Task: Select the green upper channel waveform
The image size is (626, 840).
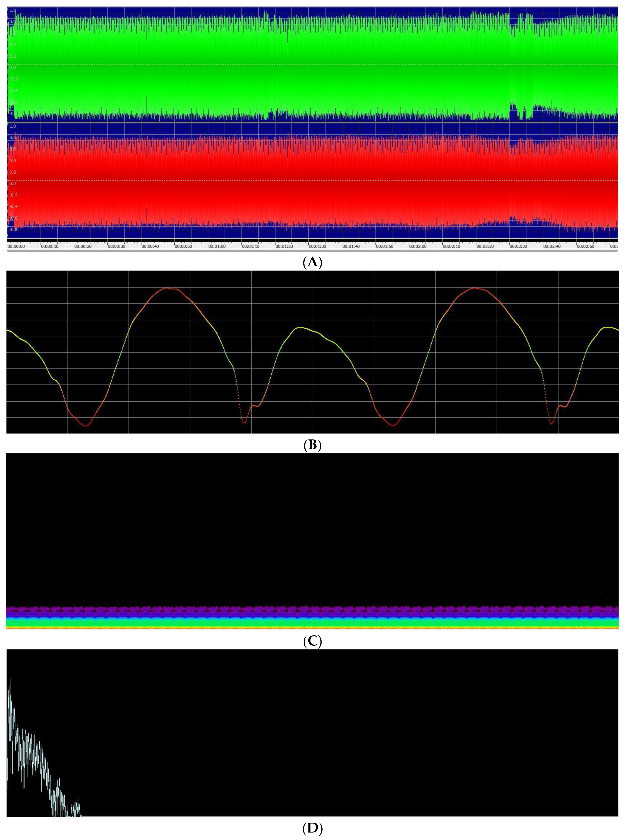Action: 313,64
